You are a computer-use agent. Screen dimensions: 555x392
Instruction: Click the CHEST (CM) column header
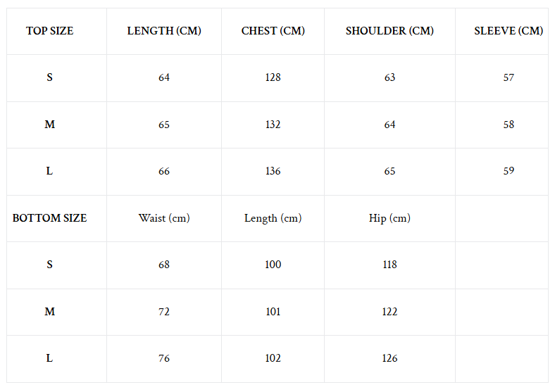(x=273, y=31)
